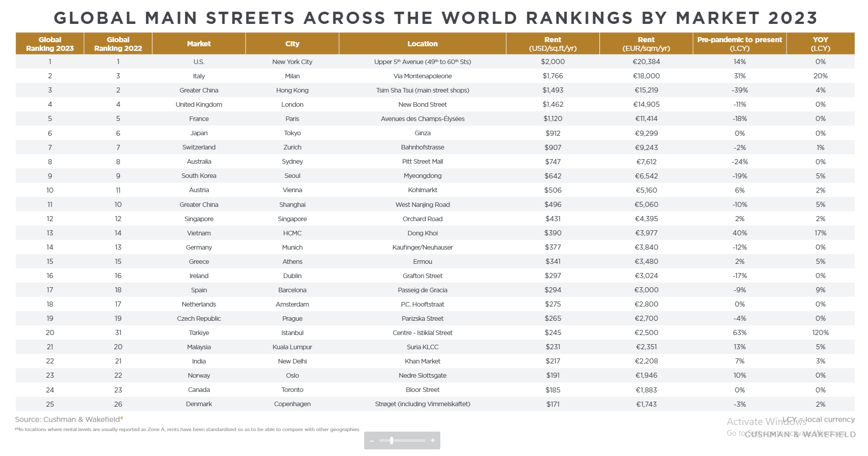Select the Market column header
This screenshot has height=456, width=868.
click(199, 44)
